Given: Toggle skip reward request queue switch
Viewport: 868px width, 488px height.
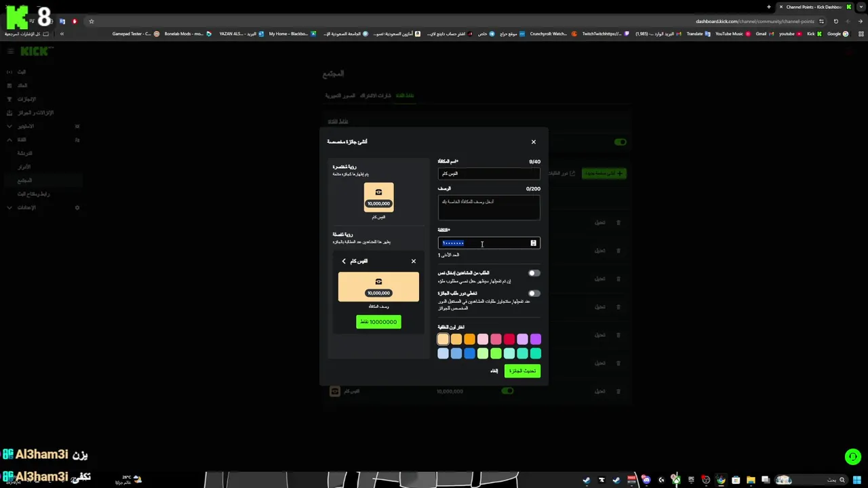Looking at the screenshot, I should tap(534, 293).
